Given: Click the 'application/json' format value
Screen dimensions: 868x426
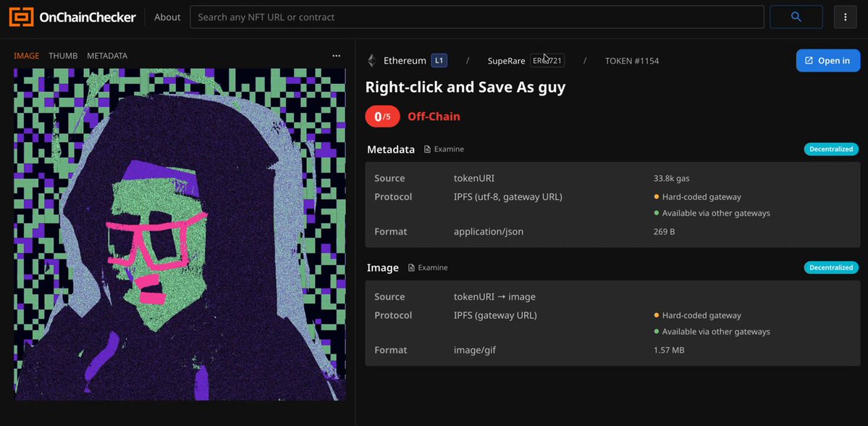Looking at the screenshot, I should (x=488, y=232).
